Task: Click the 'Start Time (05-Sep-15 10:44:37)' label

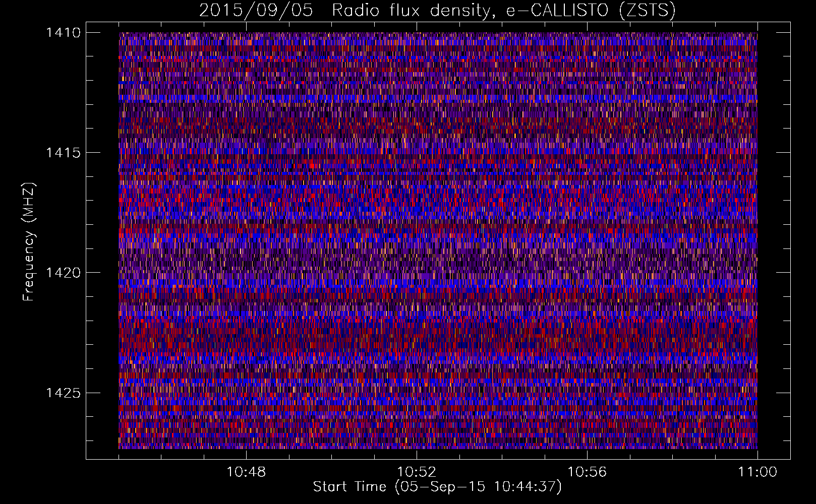Action: pyautogui.click(x=437, y=487)
